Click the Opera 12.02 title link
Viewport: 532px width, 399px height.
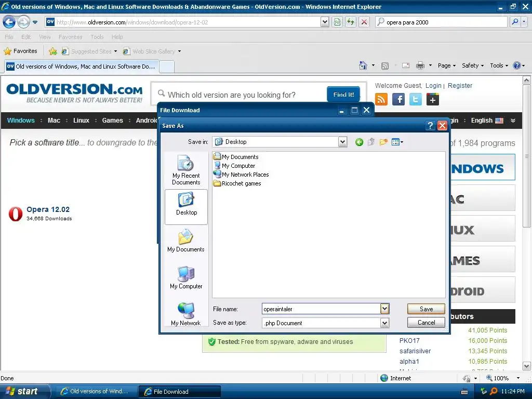coord(48,209)
